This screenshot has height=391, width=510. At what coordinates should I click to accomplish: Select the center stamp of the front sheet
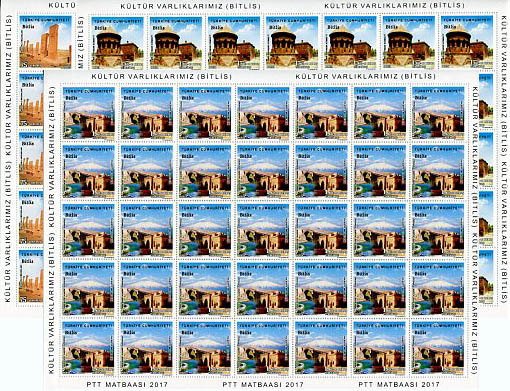coord(263,231)
